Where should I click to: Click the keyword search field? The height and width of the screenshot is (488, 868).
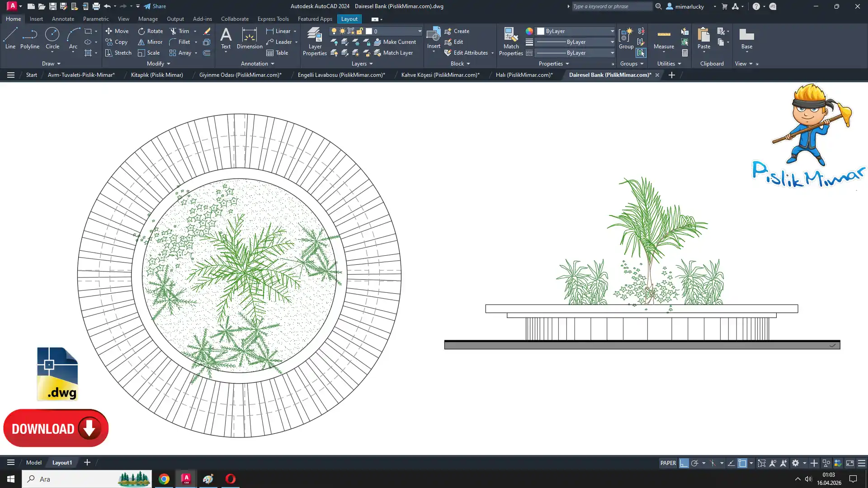click(611, 6)
